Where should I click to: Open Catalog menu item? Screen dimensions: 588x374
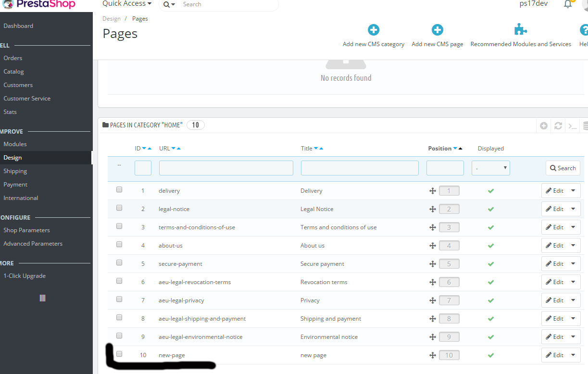pos(13,72)
